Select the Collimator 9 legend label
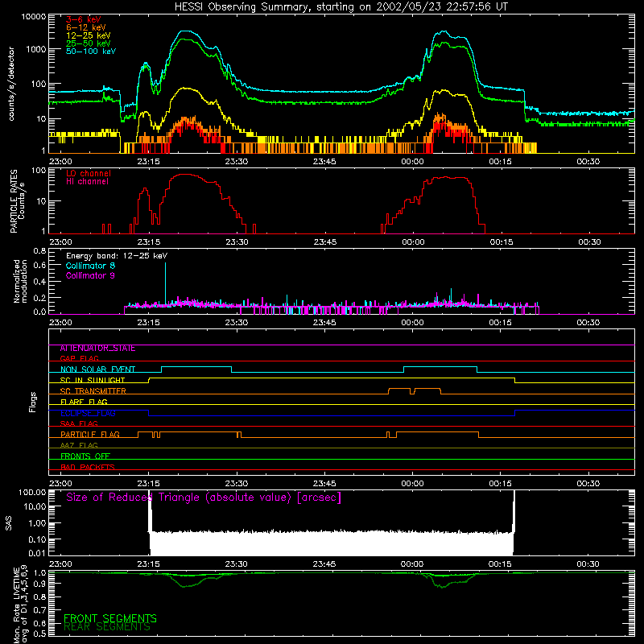Screen dimensions: 644x644 pyautogui.click(x=90, y=275)
